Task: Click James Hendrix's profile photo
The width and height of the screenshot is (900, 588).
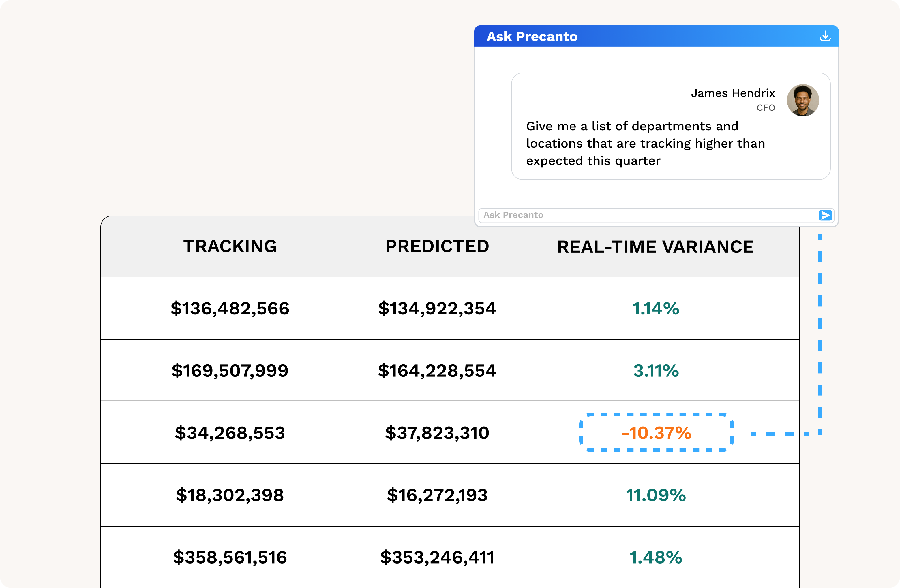Action: pyautogui.click(x=802, y=101)
